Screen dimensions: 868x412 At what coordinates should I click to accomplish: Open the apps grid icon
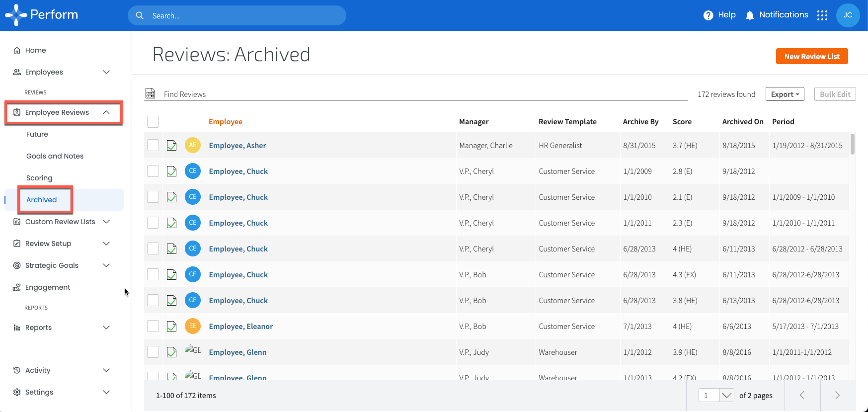[822, 15]
